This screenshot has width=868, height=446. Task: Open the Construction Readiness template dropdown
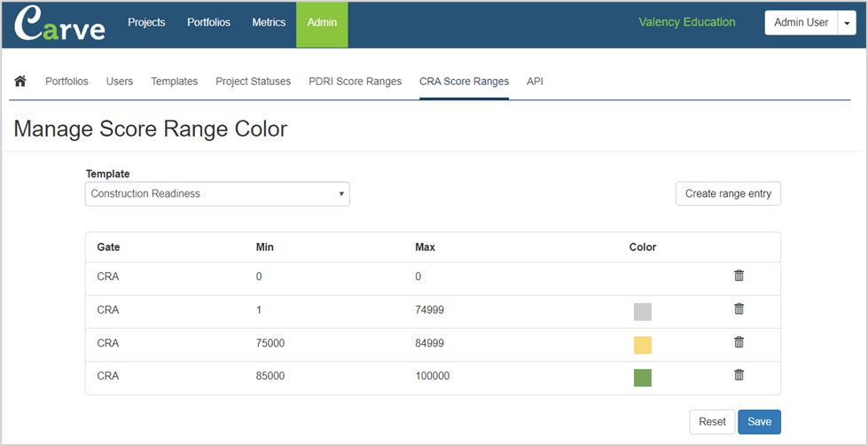coord(217,193)
